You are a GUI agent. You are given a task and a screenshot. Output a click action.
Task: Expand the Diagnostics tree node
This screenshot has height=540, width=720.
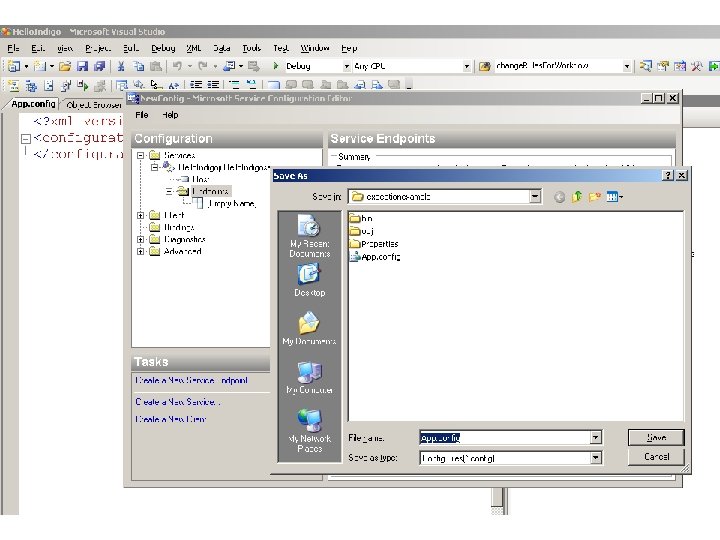pos(141,239)
